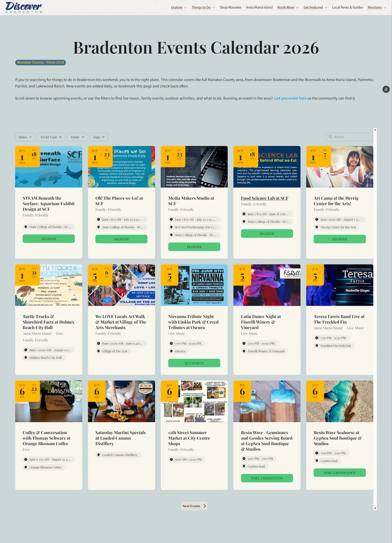Click the Search events input field
The width and height of the screenshot is (392, 543).
(350, 137)
